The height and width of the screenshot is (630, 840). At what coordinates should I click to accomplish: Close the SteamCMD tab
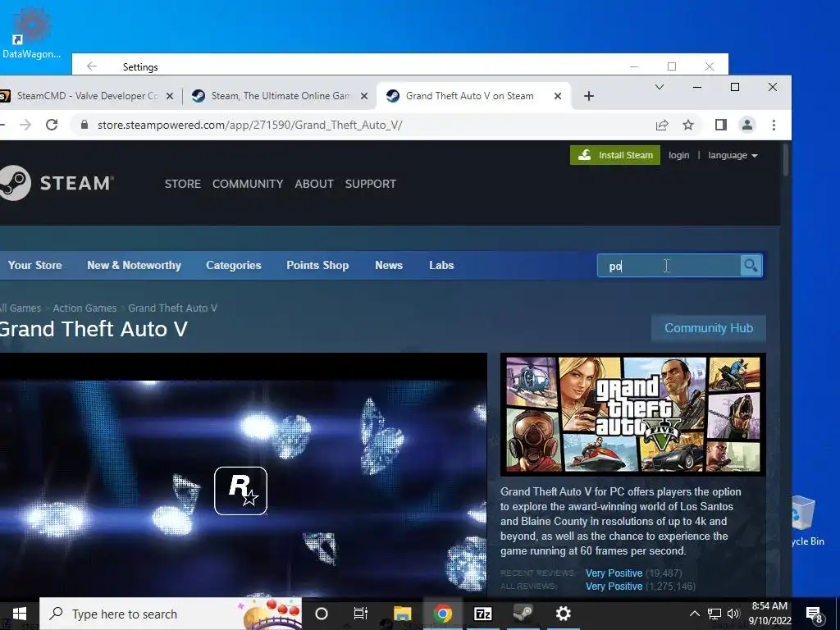(x=170, y=96)
